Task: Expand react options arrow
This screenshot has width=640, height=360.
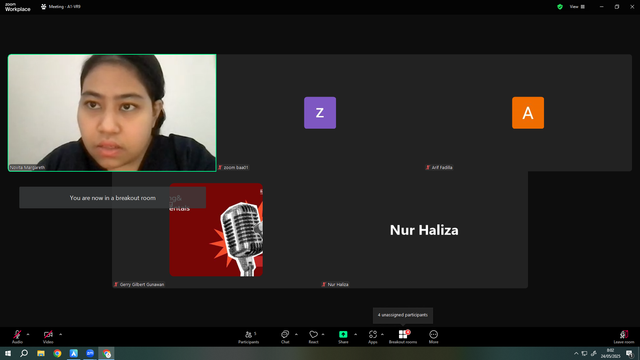Action: [323, 334]
